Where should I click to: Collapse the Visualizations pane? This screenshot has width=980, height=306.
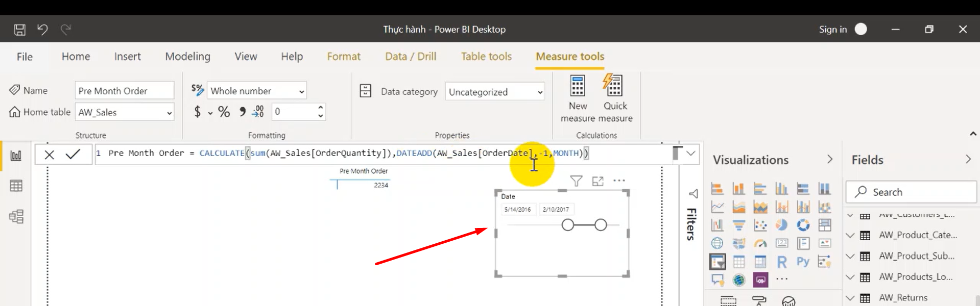pos(830,160)
